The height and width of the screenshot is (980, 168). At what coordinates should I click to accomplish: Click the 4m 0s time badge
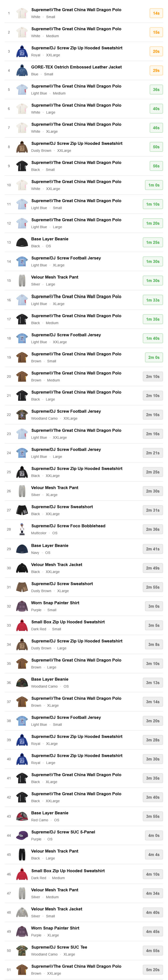pyautogui.click(x=154, y=835)
